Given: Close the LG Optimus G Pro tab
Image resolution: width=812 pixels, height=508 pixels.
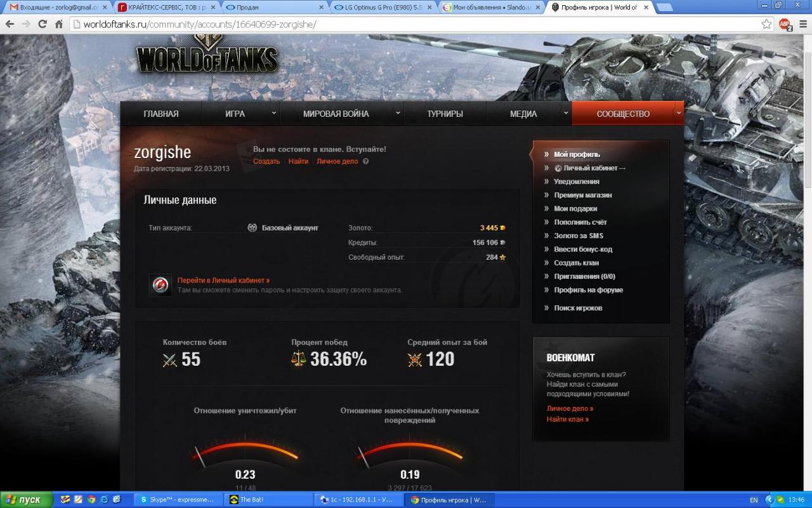Looking at the screenshot, I should (428, 8).
